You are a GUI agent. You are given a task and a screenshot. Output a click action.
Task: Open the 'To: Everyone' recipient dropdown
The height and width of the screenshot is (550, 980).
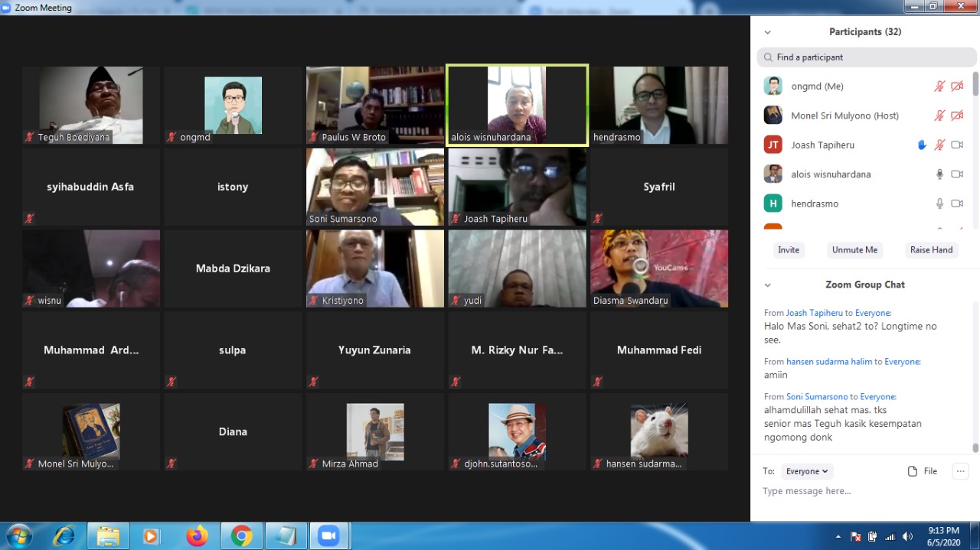tap(808, 471)
